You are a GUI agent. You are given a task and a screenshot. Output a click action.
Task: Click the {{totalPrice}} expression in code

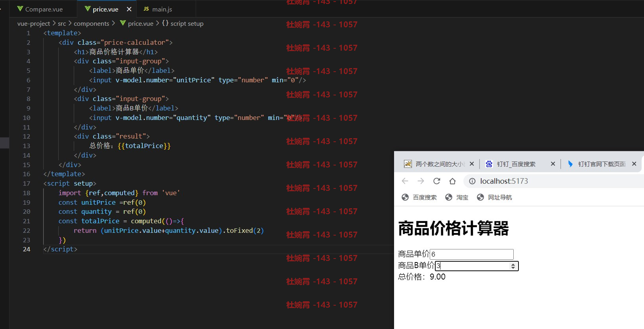144,146
